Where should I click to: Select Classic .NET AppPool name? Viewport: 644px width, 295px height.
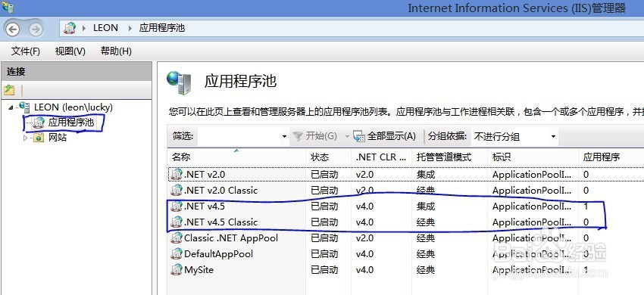point(231,238)
